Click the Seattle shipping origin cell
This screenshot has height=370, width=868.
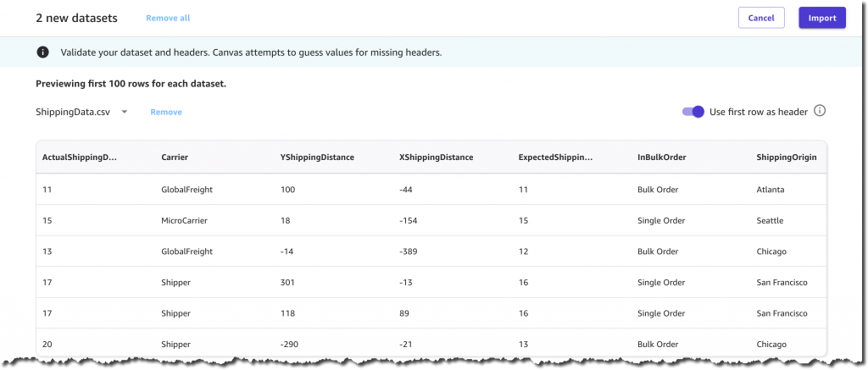point(770,221)
